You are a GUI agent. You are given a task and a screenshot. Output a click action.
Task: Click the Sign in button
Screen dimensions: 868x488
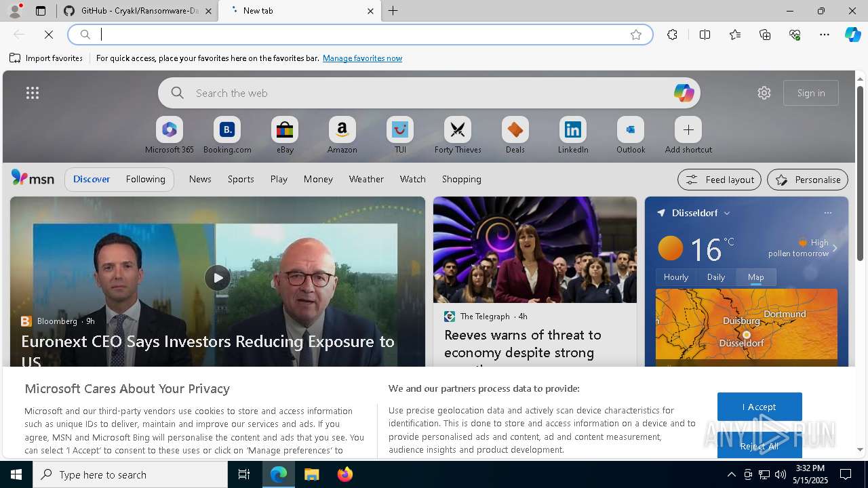tap(811, 93)
